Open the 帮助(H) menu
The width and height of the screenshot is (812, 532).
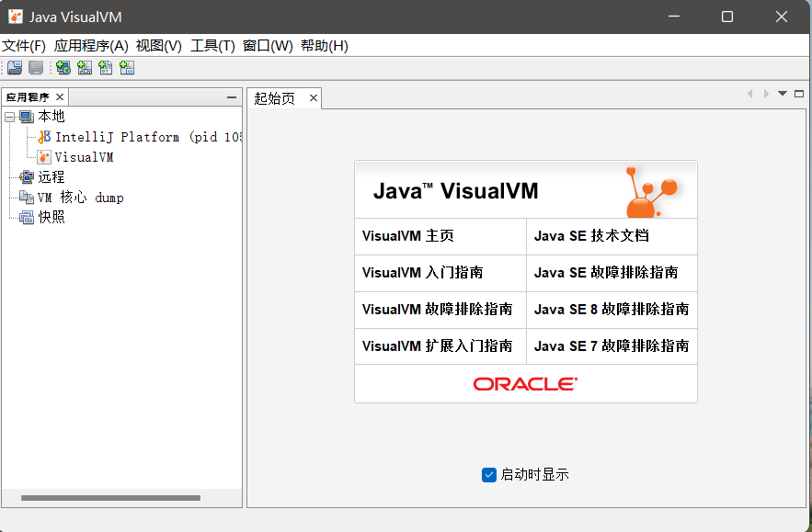click(325, 46)
